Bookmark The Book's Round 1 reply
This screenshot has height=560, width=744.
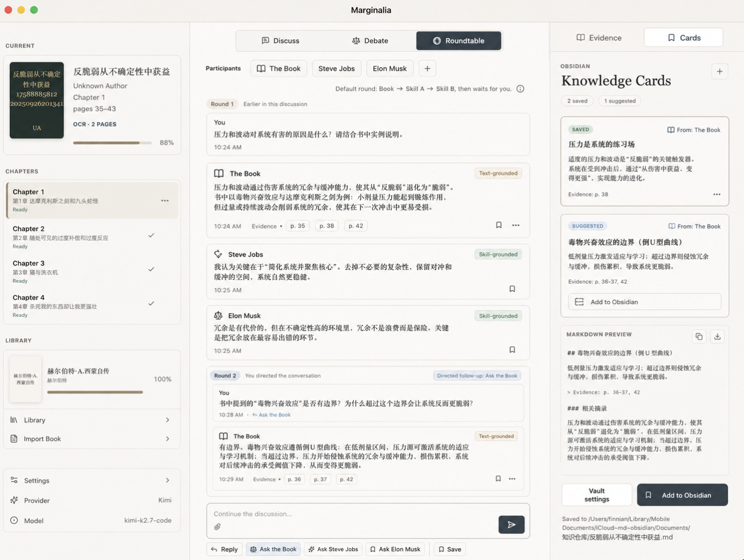coord(499,225)
